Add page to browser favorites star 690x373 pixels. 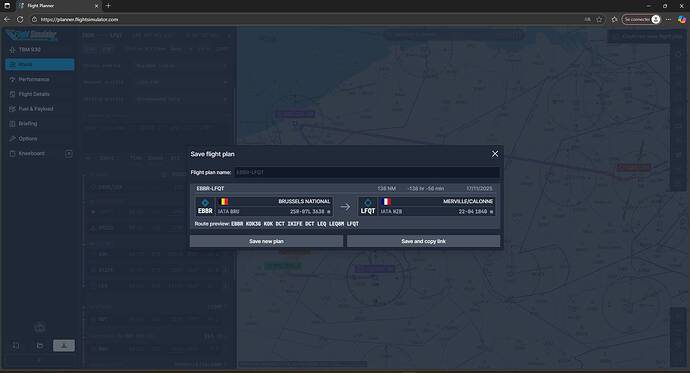tap(599, 19)
